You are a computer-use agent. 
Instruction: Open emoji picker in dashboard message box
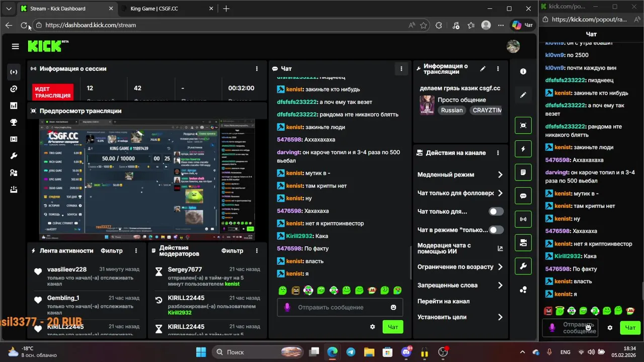(393, 307)
